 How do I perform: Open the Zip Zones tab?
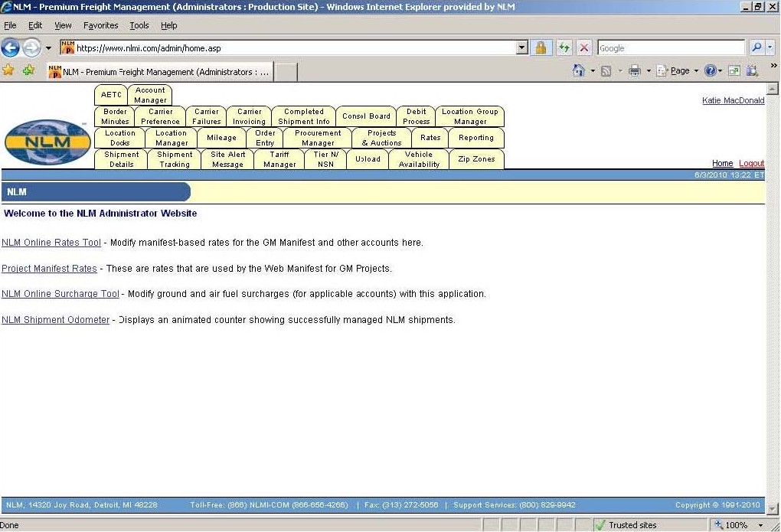coord(476,159)
